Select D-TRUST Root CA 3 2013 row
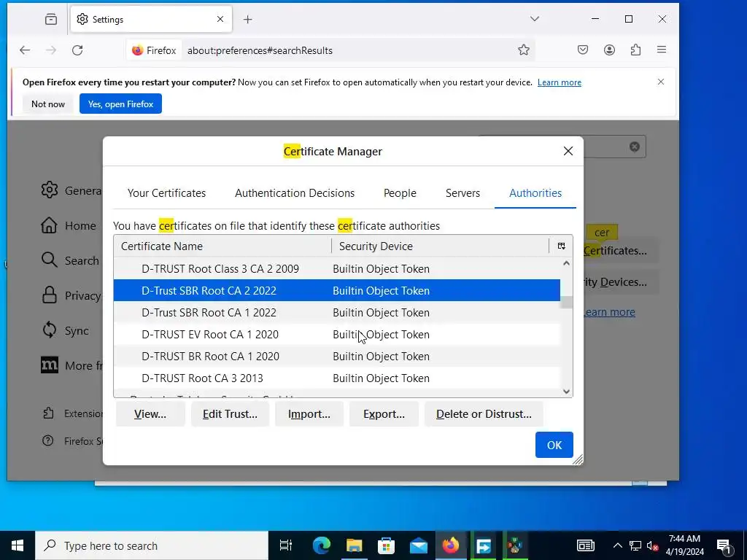 click(337, 378)
